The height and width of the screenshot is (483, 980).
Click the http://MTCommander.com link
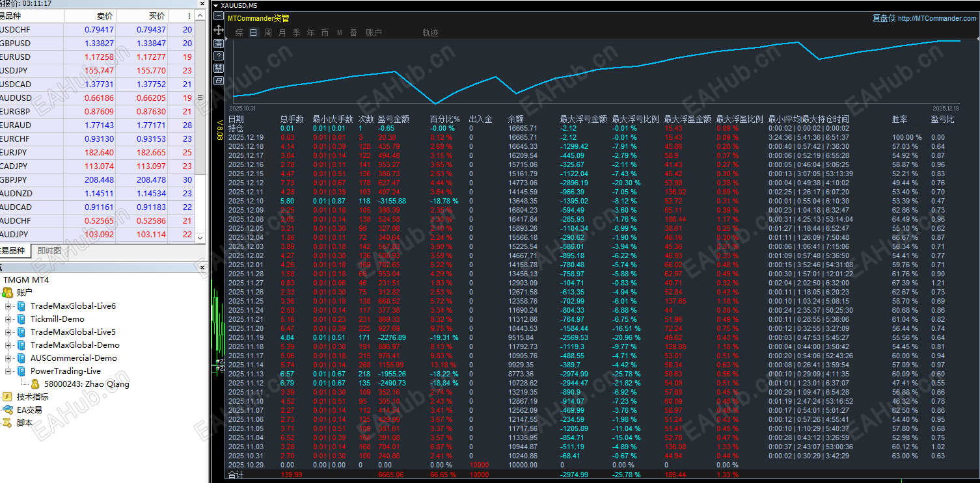tap(936, 18)
